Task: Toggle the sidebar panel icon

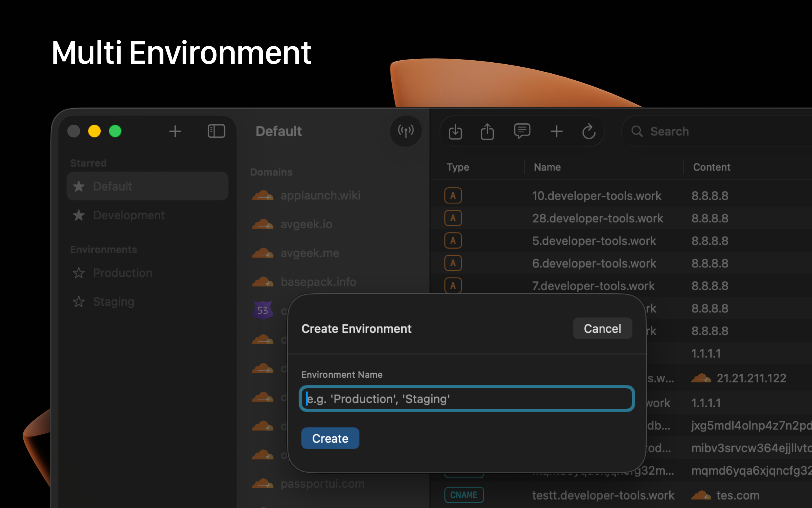Action: click(x=216, y=131)
